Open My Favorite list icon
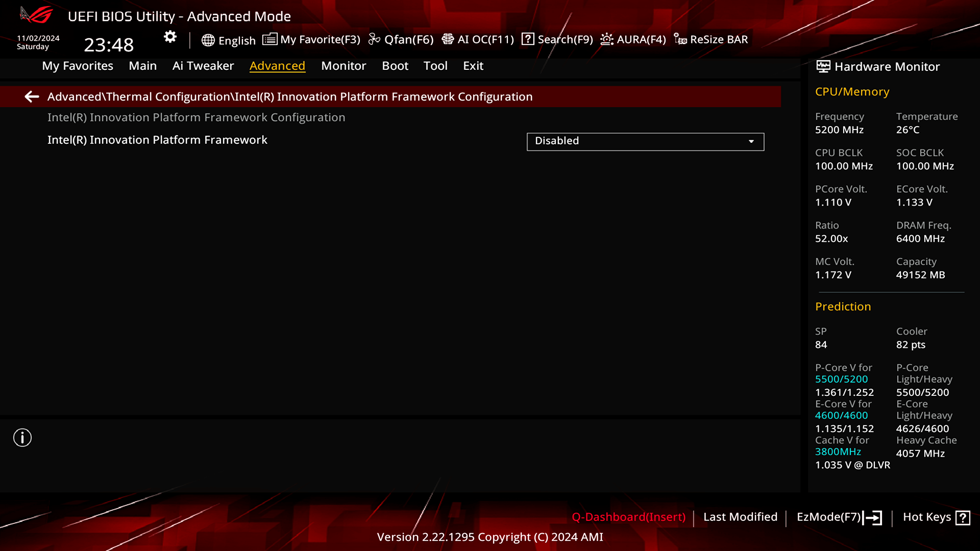The image size is (980, 551). pyautogui.click(x=269, y=39)
